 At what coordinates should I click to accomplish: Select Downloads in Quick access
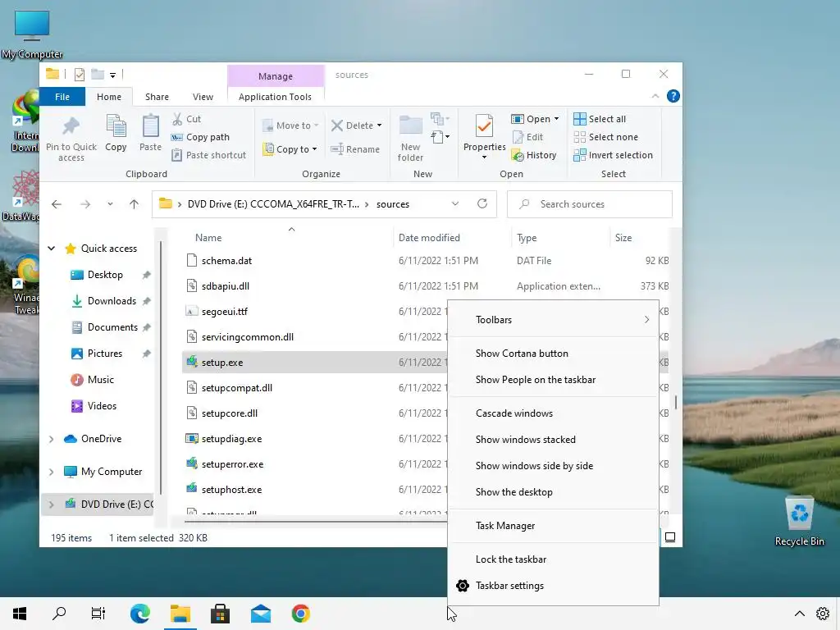tap(111, 301)
